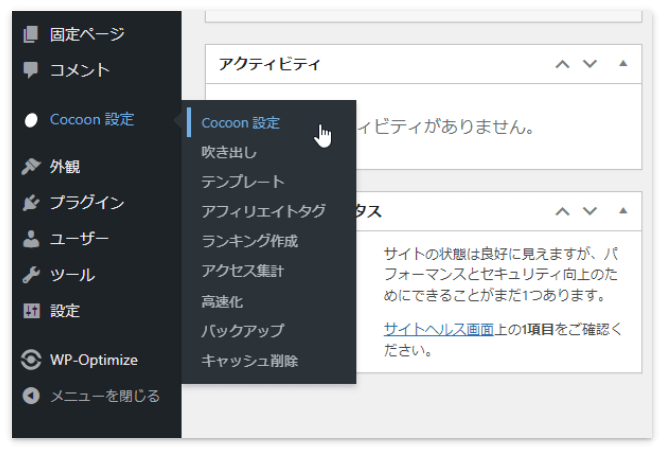Select アフィリエイトタグ in the flyout submenu
664x451 pixels.
263,211
